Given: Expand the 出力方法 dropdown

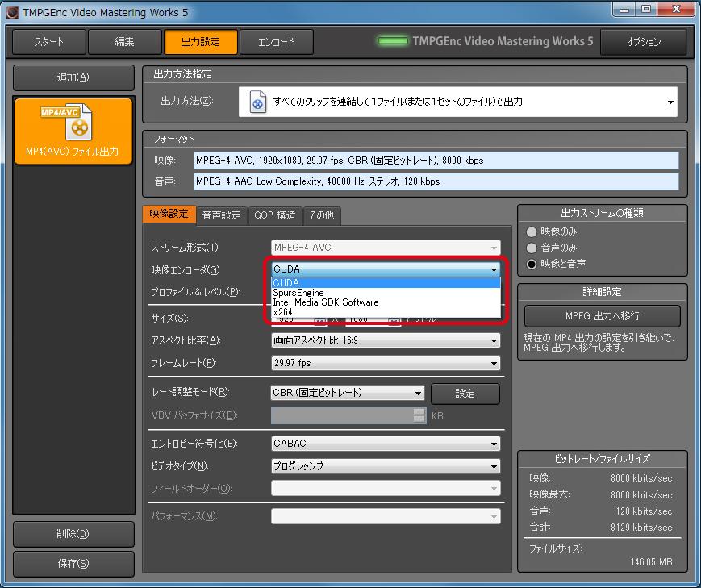Looking at the screenshot, I should coord(458,102).
